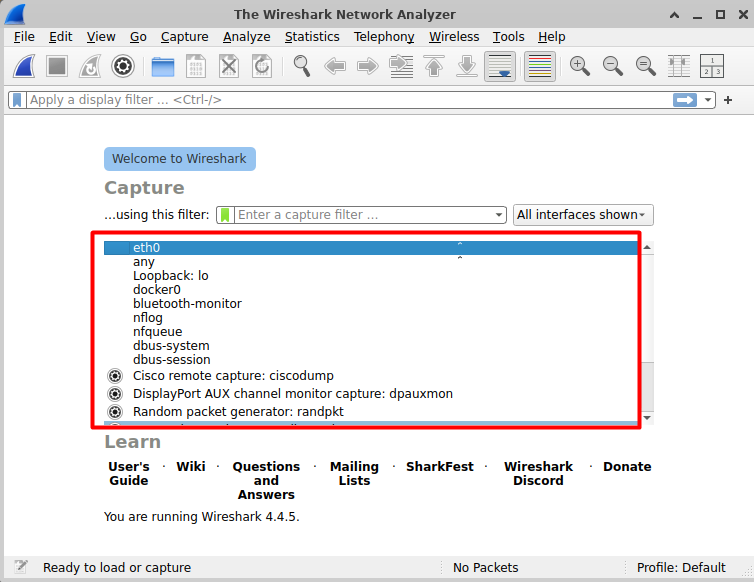The width and height of the screenshot is (754, 582).
Task: Click resize columns to fit icon
Action: (x=679, y=66)
